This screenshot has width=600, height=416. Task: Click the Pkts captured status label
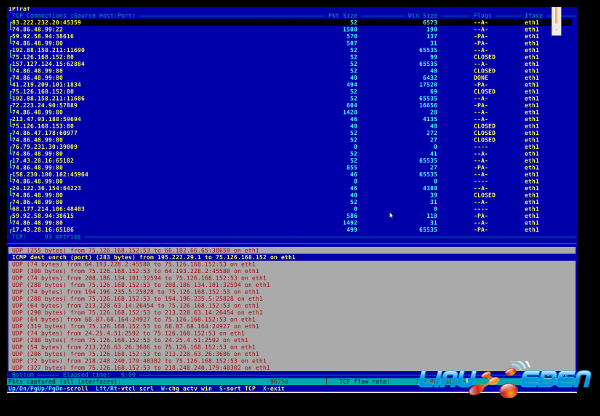coord(64,382)
